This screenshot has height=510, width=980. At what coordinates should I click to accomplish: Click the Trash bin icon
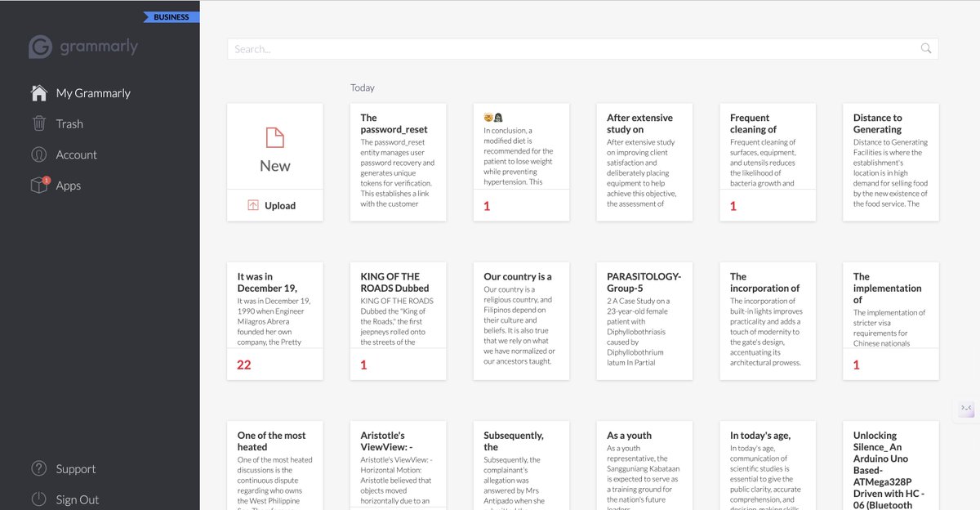tap(38, 123)
